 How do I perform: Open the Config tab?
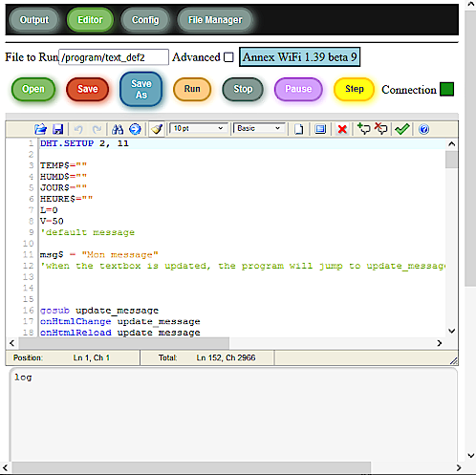tap(145, 20)
